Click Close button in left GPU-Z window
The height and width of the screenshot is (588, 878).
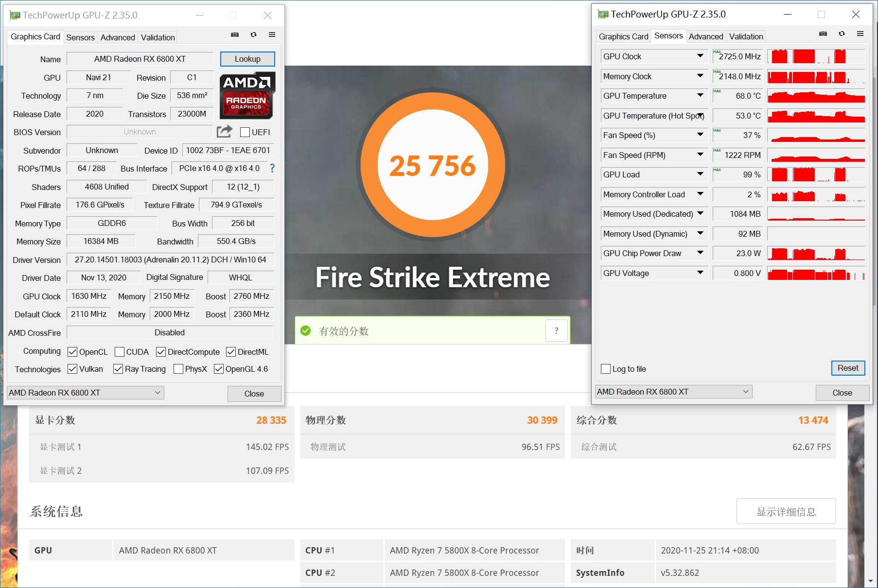(x=254, y=394)
